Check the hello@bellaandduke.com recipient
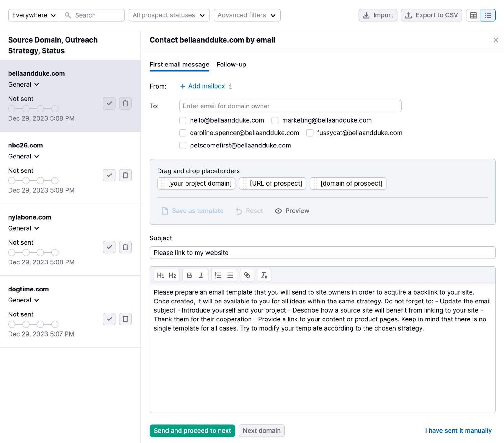The image size is (504, 443). coord(183,120)
